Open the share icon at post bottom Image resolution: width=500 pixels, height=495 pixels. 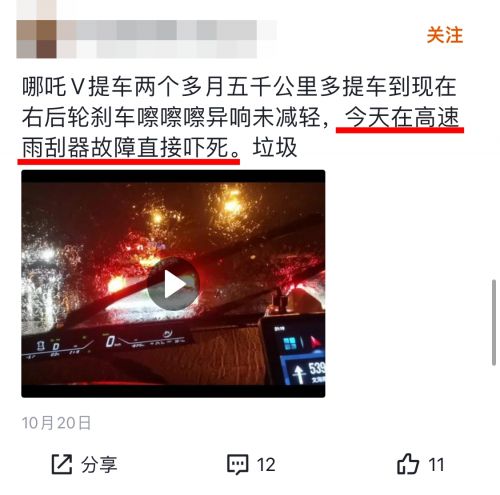coord(62,464)
